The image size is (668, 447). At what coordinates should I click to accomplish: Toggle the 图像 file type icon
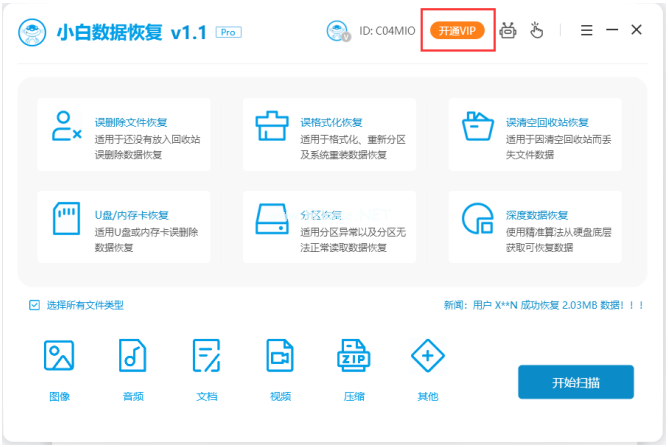[59, 355]
